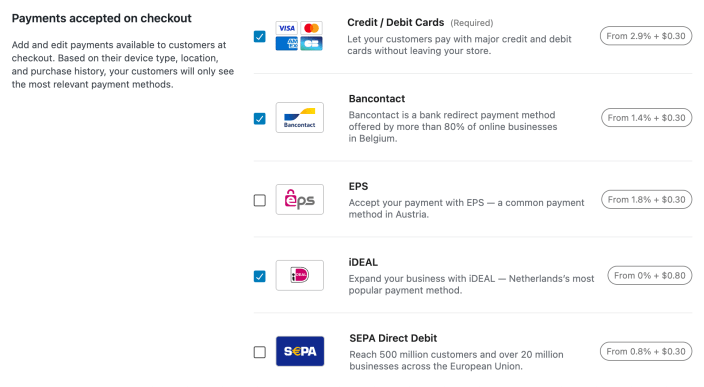Image resolution: width=704 pixels, height=387 pixels.
Task: Click the From 2.9% + $0.30 fee badge
Action: (x=646, y=36)
